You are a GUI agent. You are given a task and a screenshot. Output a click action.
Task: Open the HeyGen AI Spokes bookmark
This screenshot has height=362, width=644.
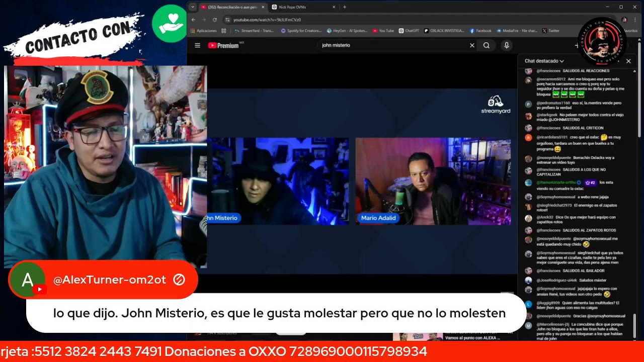[x=347, y=31]
